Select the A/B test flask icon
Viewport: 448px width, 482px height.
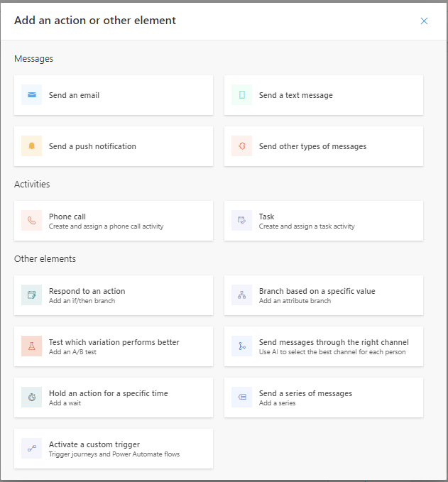(31, 346)
